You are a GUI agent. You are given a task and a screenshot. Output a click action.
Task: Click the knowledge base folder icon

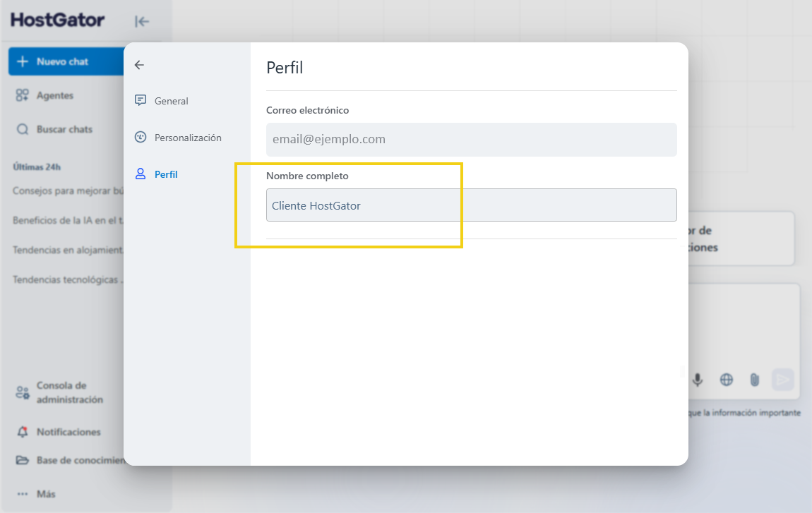[x=23, y=459]
